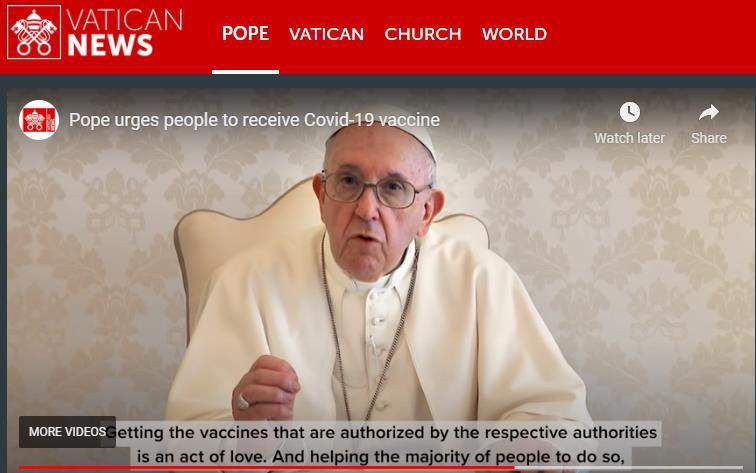Click the Watch later label

pyautogui.click(x=629, y=138)
